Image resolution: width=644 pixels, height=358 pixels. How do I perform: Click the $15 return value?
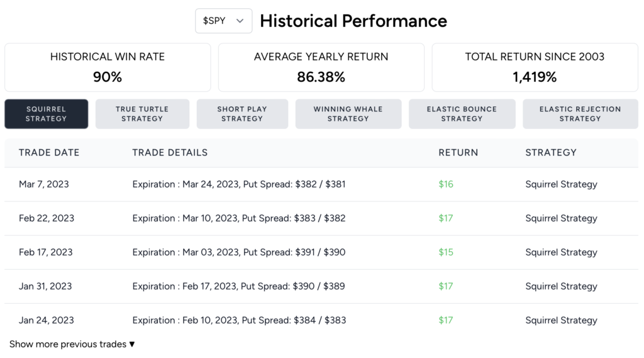[445, 252]
